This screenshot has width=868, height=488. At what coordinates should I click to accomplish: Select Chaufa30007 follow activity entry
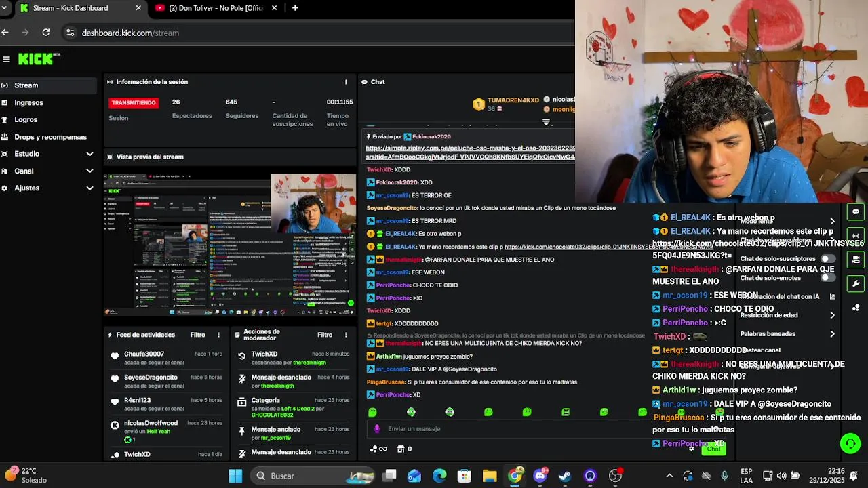pyautogui.click(x=166, y=358)
